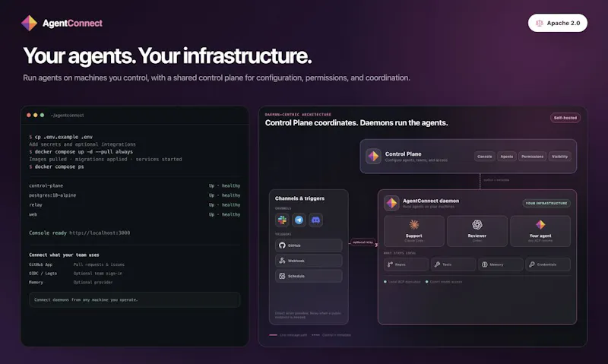Click the AgentConnect daemon logo icon
608x364 pixels.
click(391, 203)
